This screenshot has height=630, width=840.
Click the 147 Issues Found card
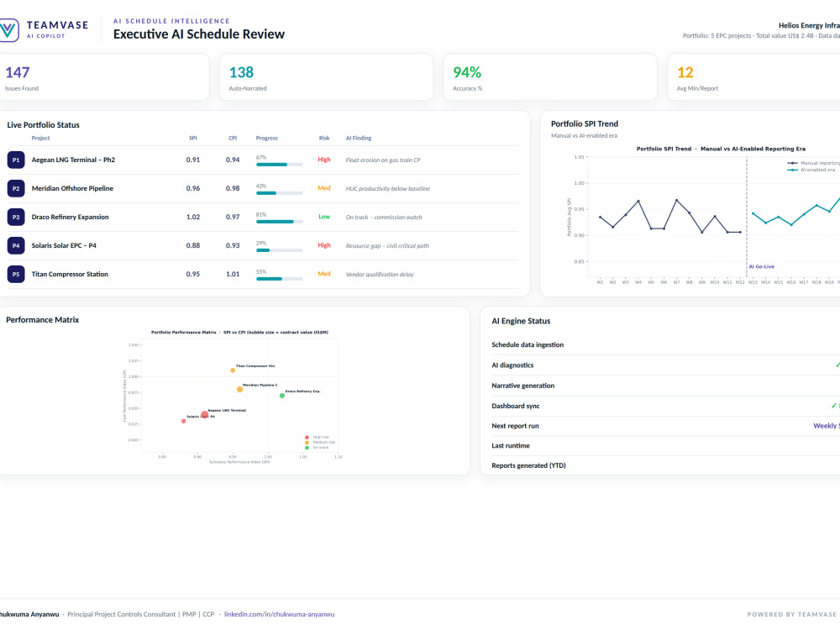click(104, 77)
